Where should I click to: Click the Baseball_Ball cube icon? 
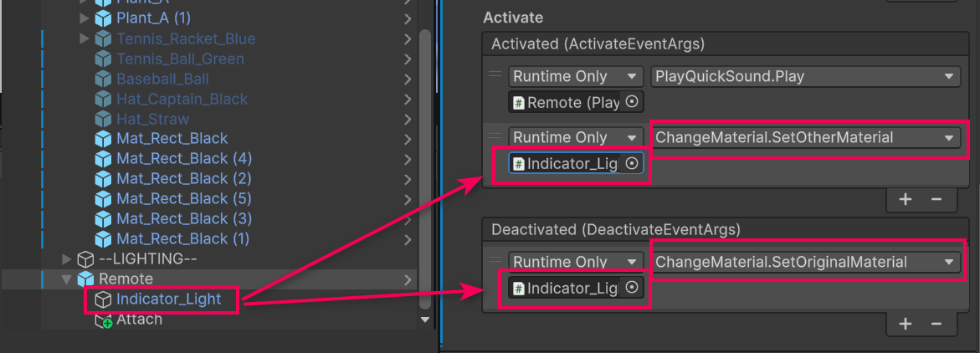103,79
